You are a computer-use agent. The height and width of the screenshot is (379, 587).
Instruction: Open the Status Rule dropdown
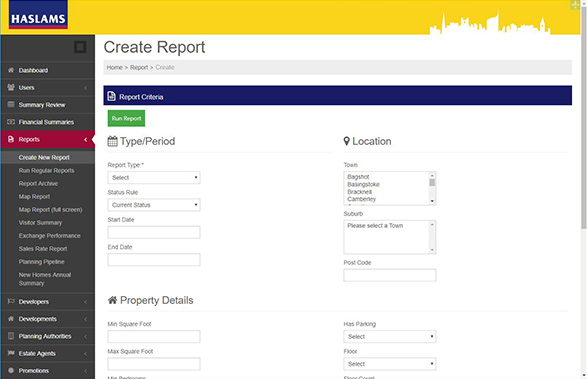tap(154, 205)
